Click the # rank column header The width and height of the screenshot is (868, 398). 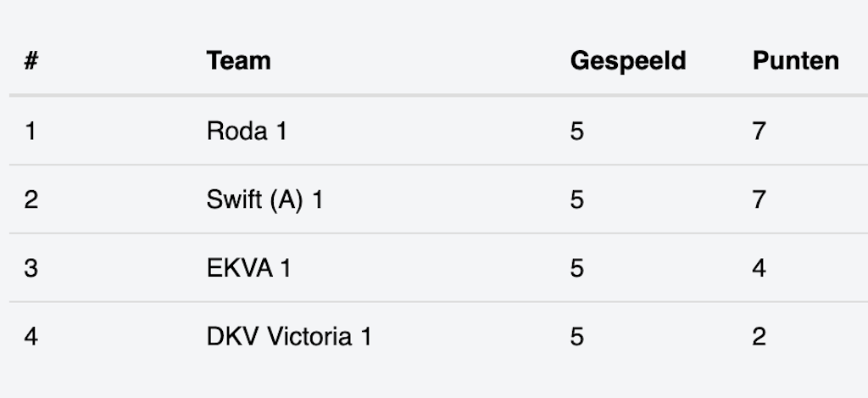coord(31,61)
